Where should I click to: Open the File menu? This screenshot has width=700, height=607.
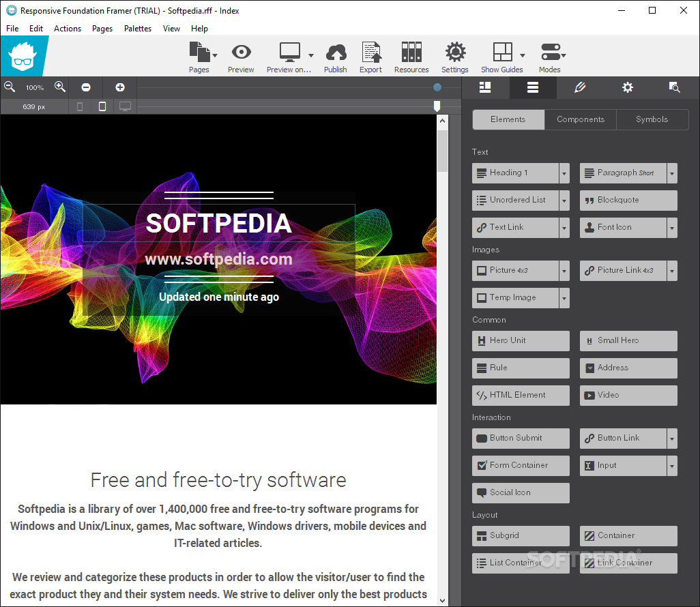(12, 29)
